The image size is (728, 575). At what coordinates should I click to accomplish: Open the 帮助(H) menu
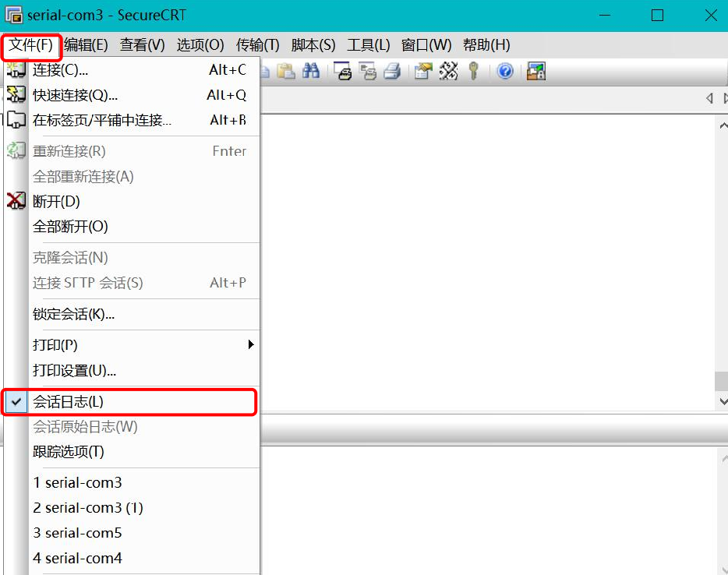[x=486, y=45]
